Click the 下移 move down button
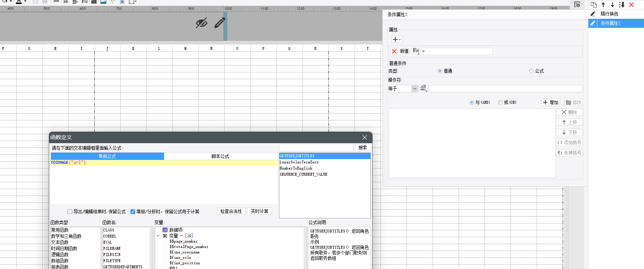The width and height of the screenshot is (644, 269). (569, 132)
